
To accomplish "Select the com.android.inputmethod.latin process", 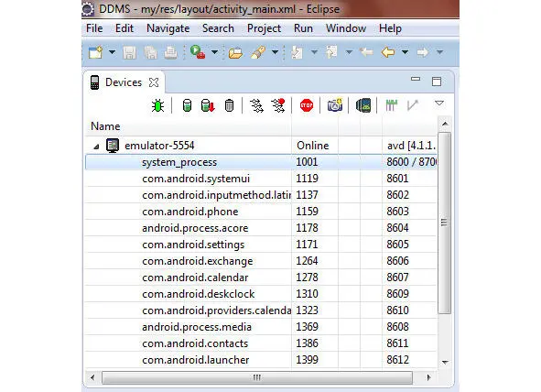I will pos(261,195).
